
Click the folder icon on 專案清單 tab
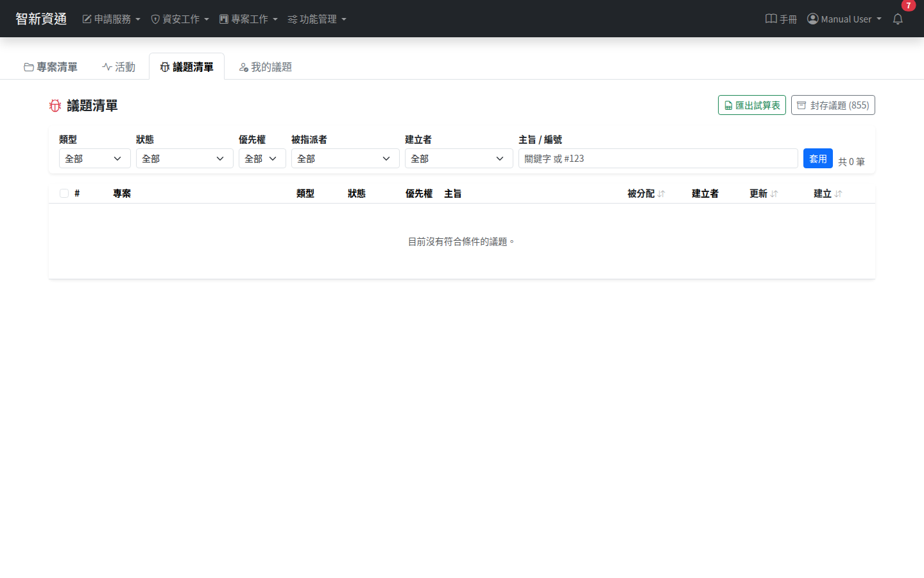click(x=29, y=67)
